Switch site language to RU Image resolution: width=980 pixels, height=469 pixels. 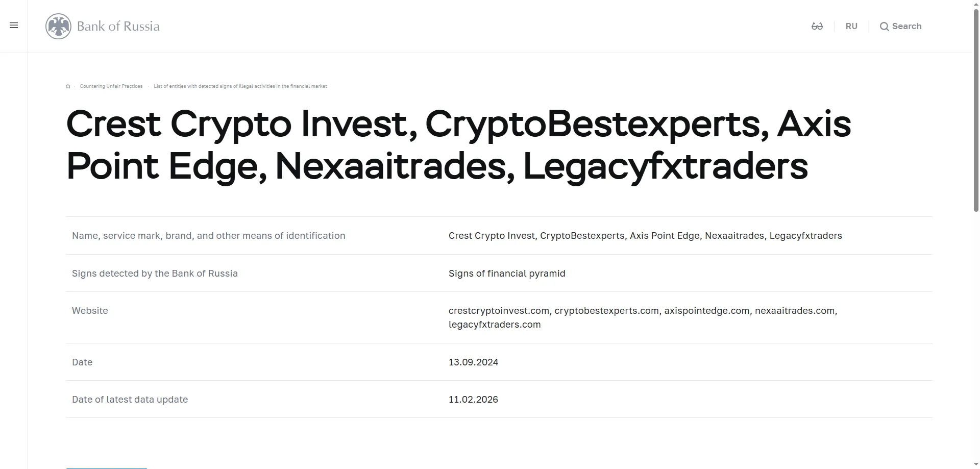click(851, 27)
